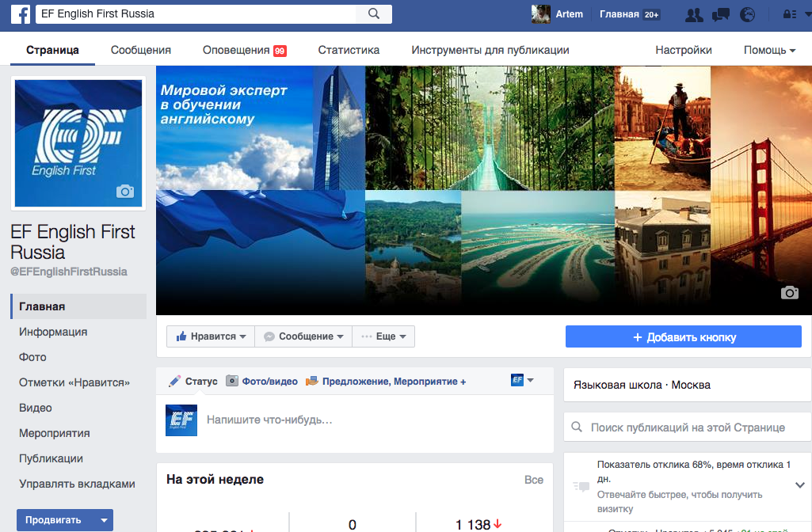Click the 99 notifications badge
This screenshot has height=532, width=812.
click(x=280, y=51)
